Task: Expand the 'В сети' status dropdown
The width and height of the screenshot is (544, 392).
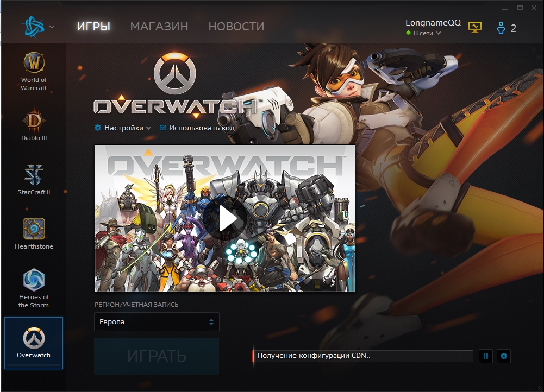Action: pos(423,33)
